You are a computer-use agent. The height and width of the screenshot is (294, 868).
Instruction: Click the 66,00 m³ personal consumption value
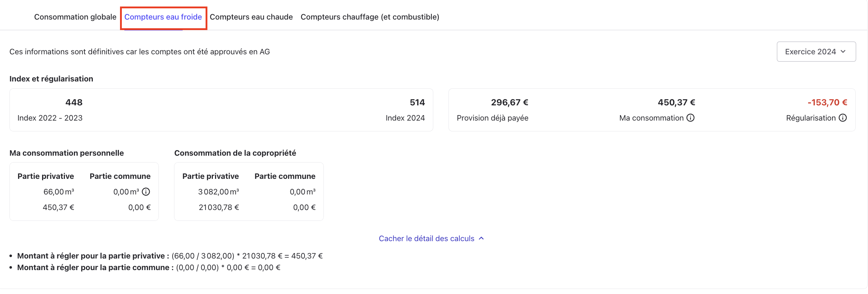(x=59, y=192)
